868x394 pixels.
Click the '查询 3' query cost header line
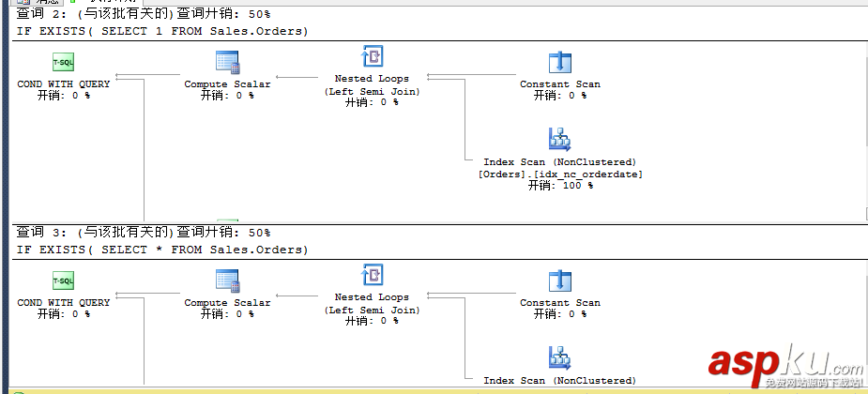(144, 233)
